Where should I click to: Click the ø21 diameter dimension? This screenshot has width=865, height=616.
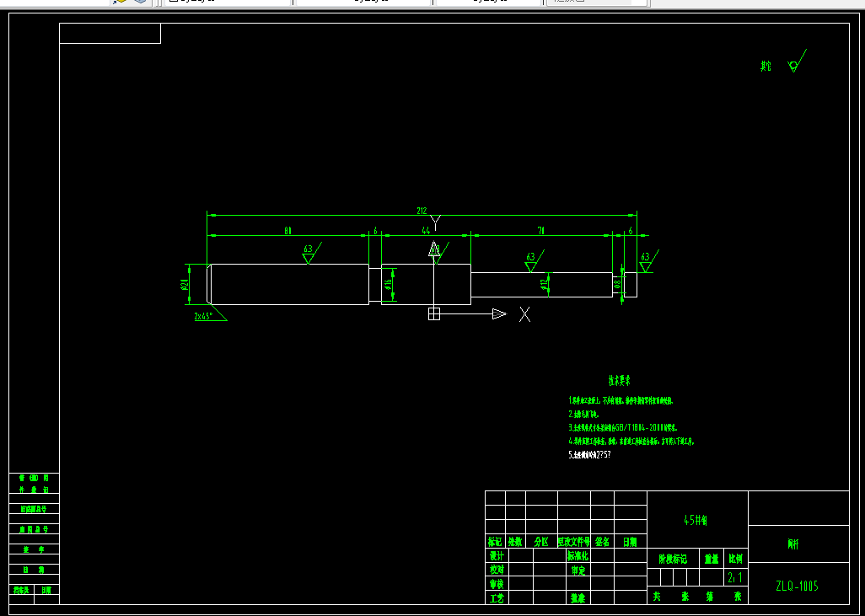[x=185, y=284]
